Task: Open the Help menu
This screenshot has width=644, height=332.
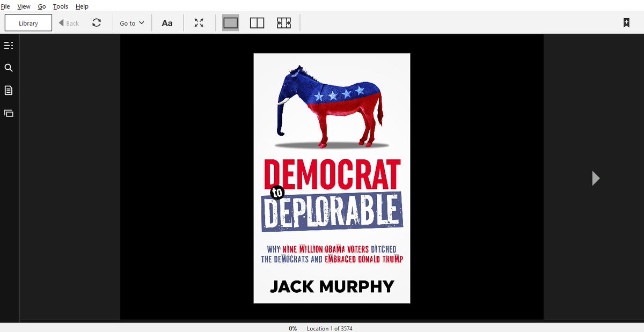Action: (x=82, y=6)
